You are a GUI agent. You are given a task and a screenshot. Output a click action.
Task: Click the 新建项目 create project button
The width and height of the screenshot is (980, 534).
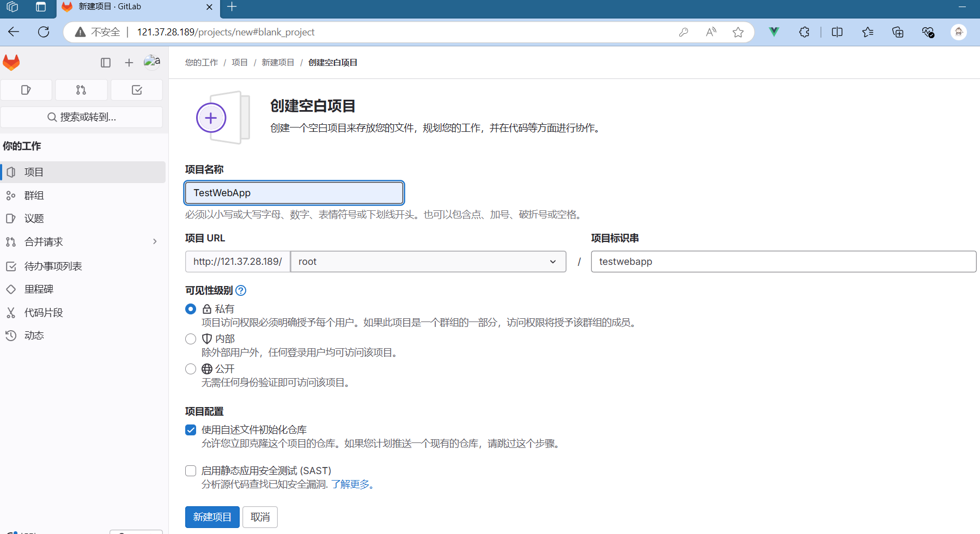[x=212, y=517]
